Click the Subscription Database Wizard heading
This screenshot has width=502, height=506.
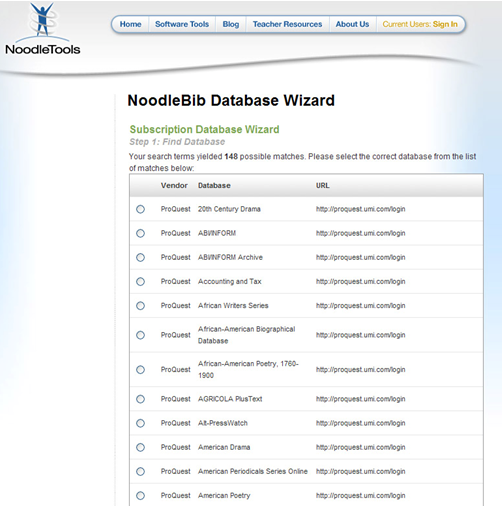pos(204,129)
